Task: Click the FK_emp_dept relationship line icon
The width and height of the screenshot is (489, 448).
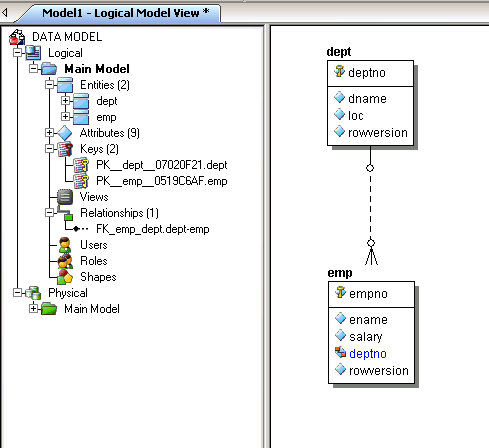Action: (81, 229)
